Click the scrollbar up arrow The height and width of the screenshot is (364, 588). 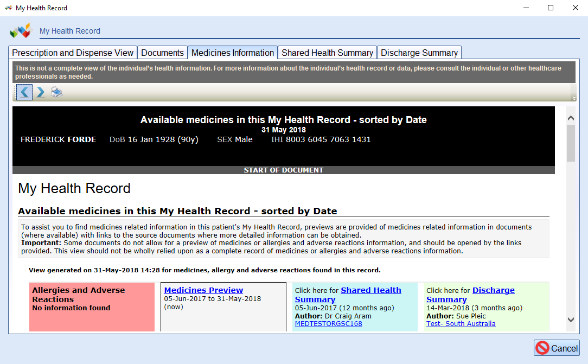pyautogui.click(x=571, y=117)
